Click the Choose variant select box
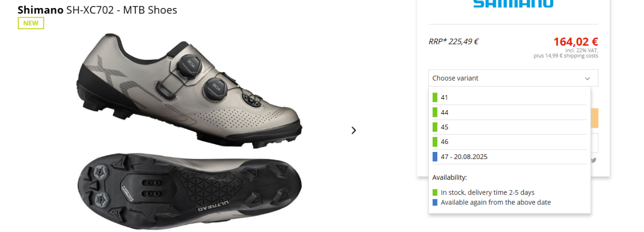Viewport: 644px width, 232px height. pyautogui.click(x=513, y=78)
